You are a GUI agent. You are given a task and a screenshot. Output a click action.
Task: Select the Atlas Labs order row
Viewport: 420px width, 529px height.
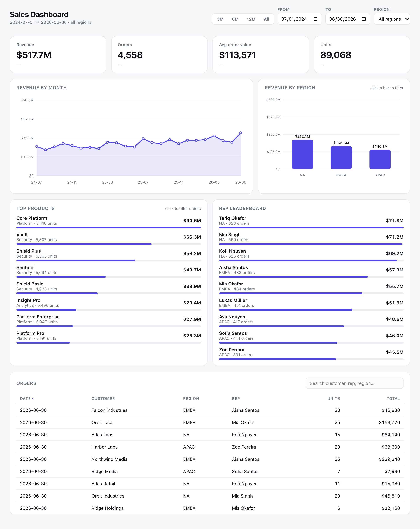coord(210,435)
